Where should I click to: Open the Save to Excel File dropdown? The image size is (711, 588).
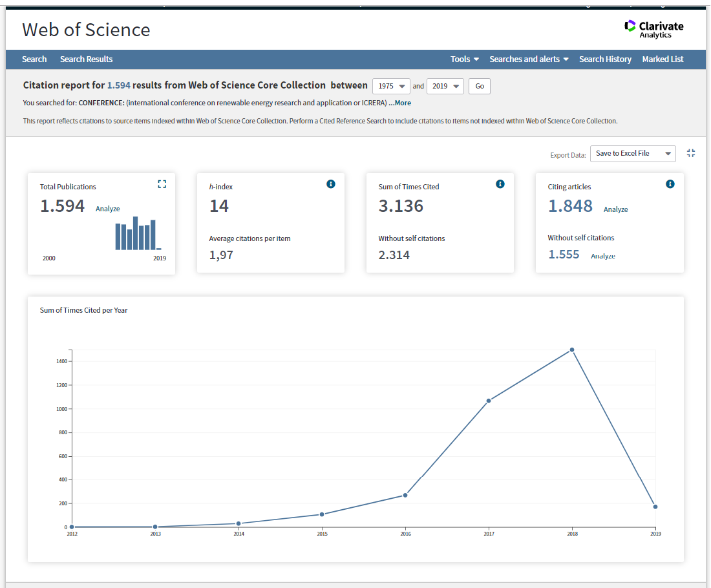(633, 154)
